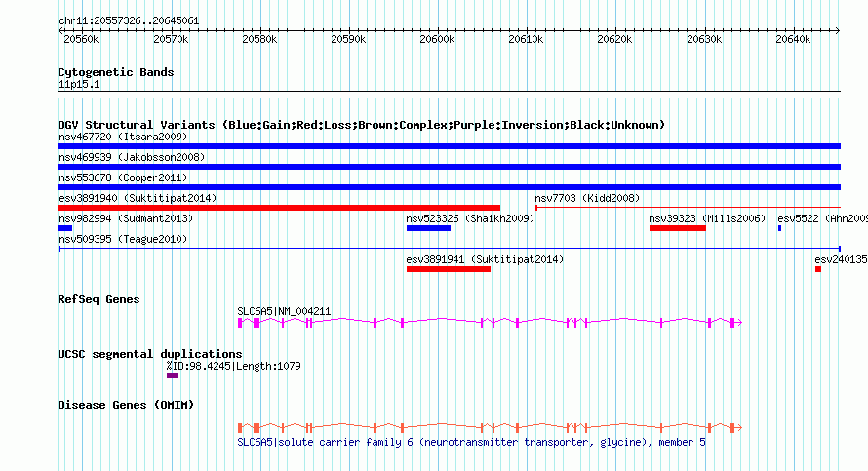Open the esv3891941 (Suktitipat2014) label
The height and width of the screenshot is (471, 868).
485,259
